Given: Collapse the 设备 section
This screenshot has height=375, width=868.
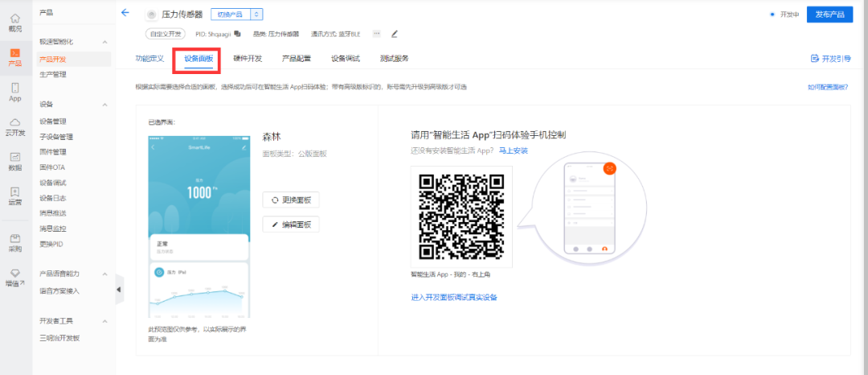Looking at the screenshot, I should pyautogui.click(x=105, y=104).
